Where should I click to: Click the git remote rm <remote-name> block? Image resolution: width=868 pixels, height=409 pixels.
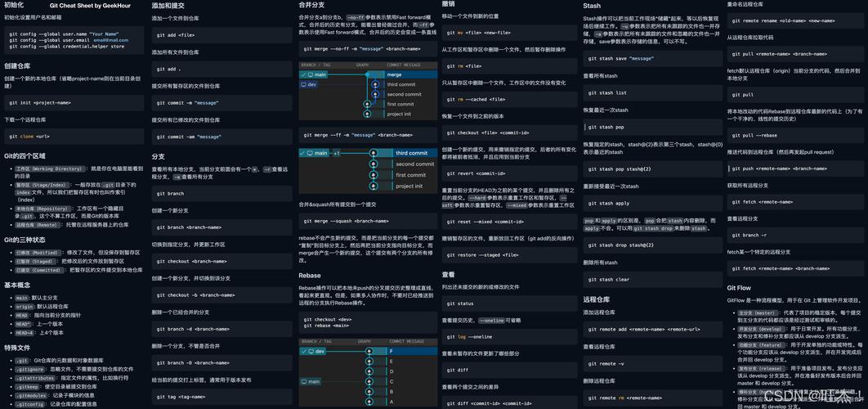(653, 398)
